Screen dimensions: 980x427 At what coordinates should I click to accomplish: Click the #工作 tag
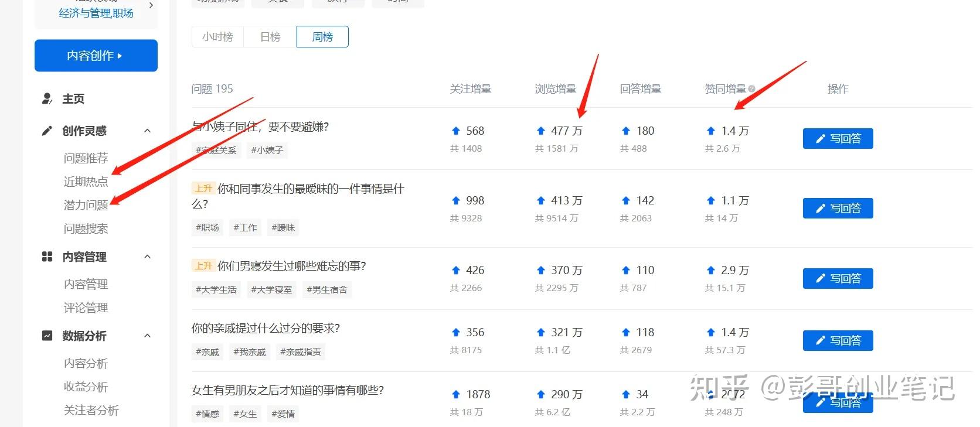tap(245, 228)
